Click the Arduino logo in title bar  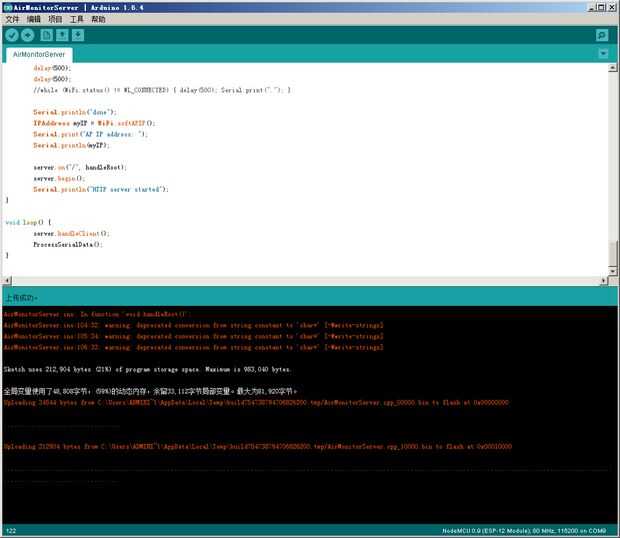7,6
